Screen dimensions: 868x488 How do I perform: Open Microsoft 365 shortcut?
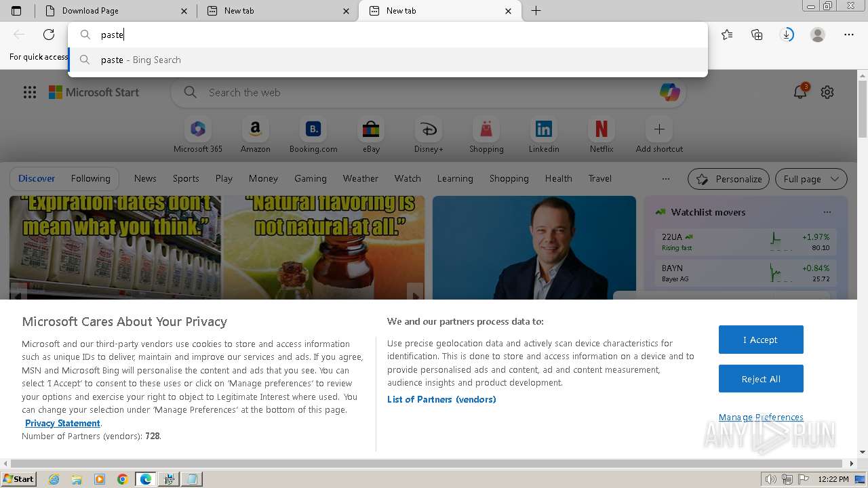tap(198, 136)
